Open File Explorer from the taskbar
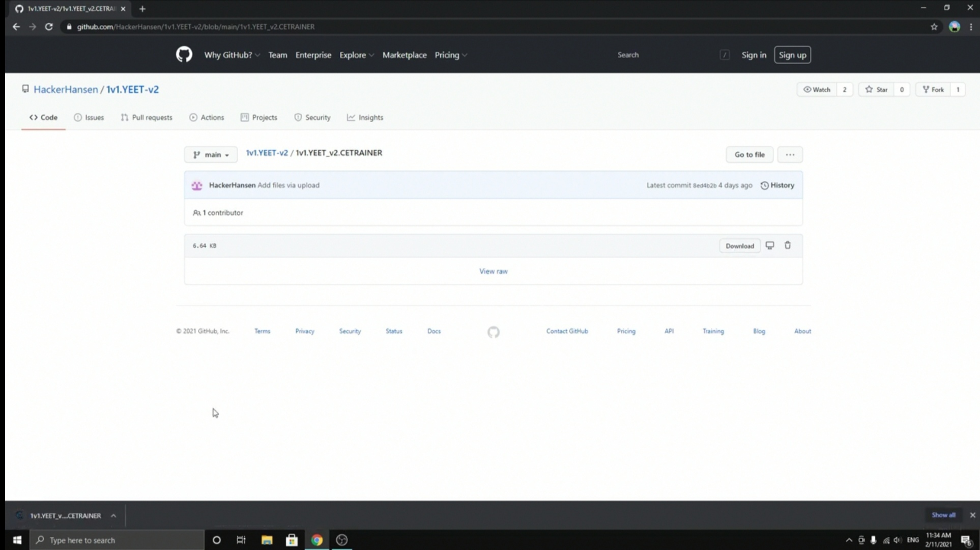Image resolution: width=980 pixels, height=550 pixels. (267, 540)
